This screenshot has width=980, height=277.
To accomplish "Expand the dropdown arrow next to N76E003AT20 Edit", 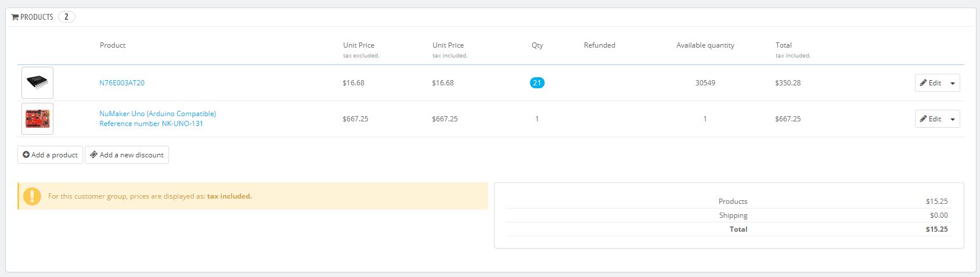I will pyautogui.click(x=953, y=83).
